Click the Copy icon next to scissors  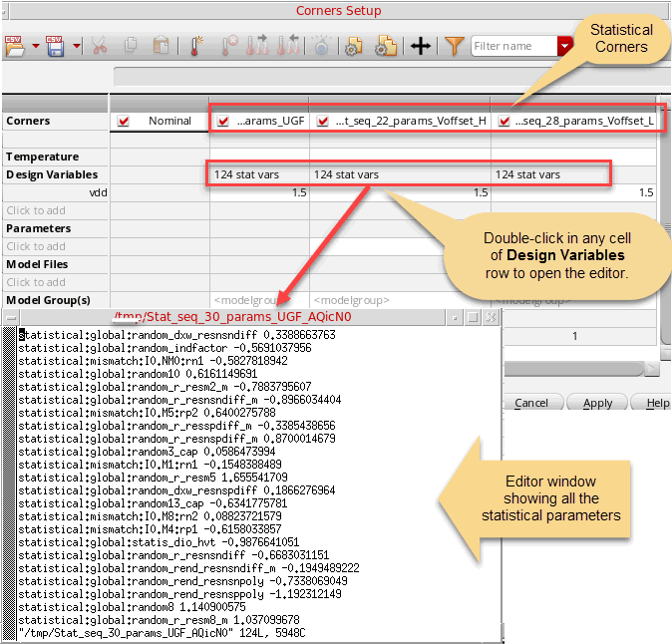pyautogui.click(x=131, y=46)
